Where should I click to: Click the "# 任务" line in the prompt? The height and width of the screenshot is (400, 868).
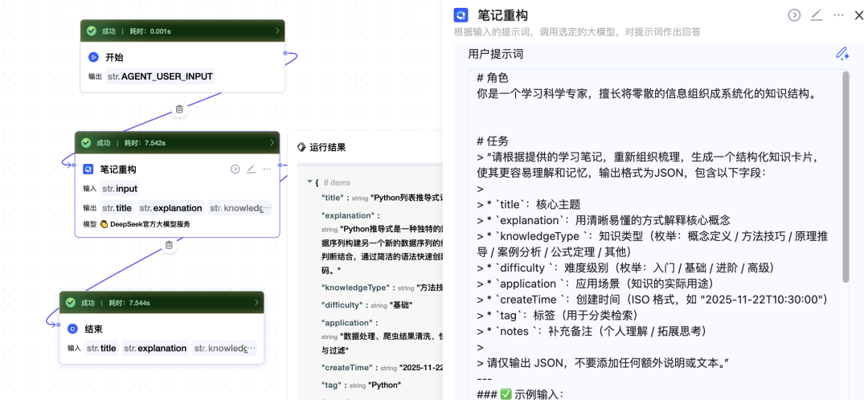click(492, 141)
